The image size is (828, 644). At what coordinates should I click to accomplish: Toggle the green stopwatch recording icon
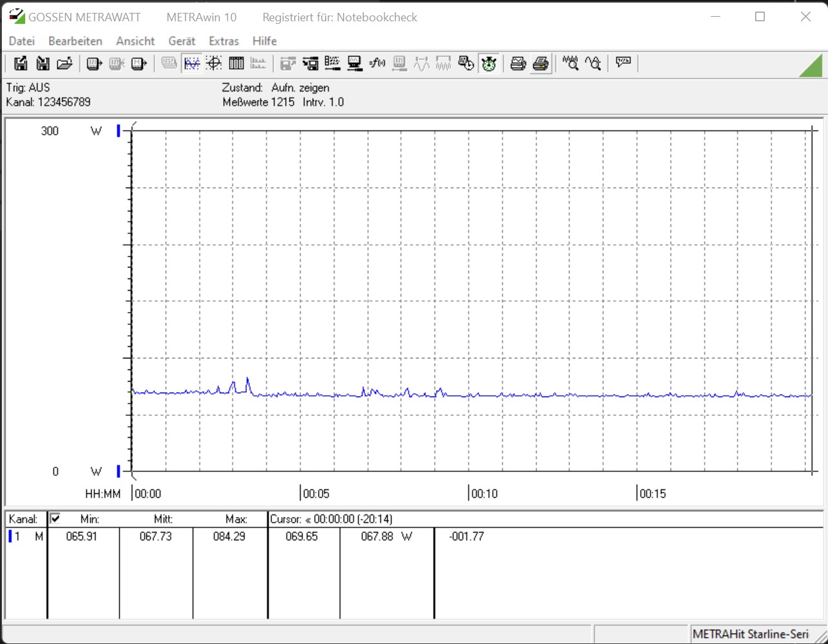tap(489, 63)
